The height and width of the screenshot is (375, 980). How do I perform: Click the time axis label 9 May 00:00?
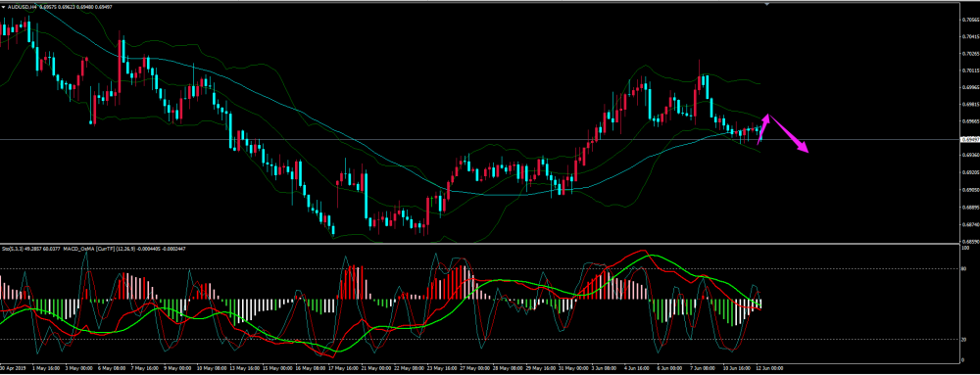pos(177,368)
